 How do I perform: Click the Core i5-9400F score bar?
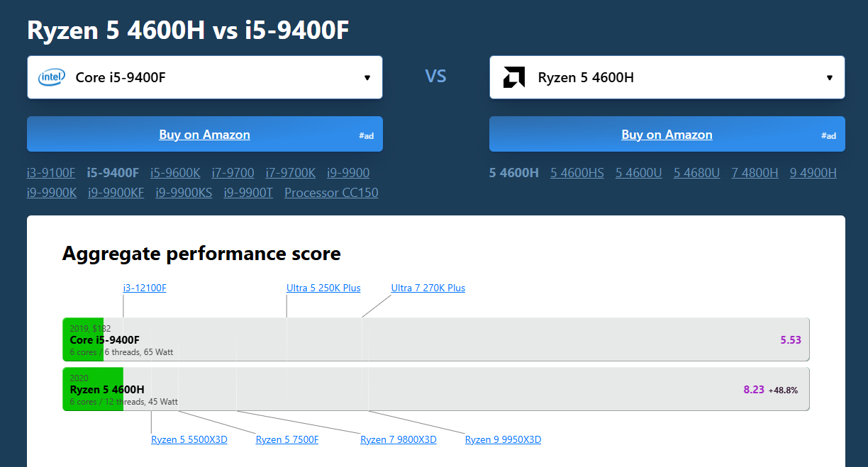[x=436, y=339]
